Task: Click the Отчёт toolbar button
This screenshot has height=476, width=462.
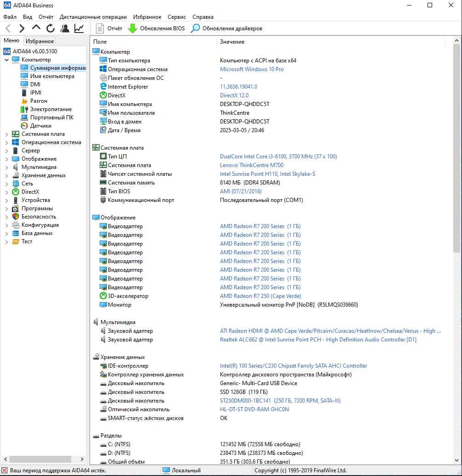Action: 109,28
